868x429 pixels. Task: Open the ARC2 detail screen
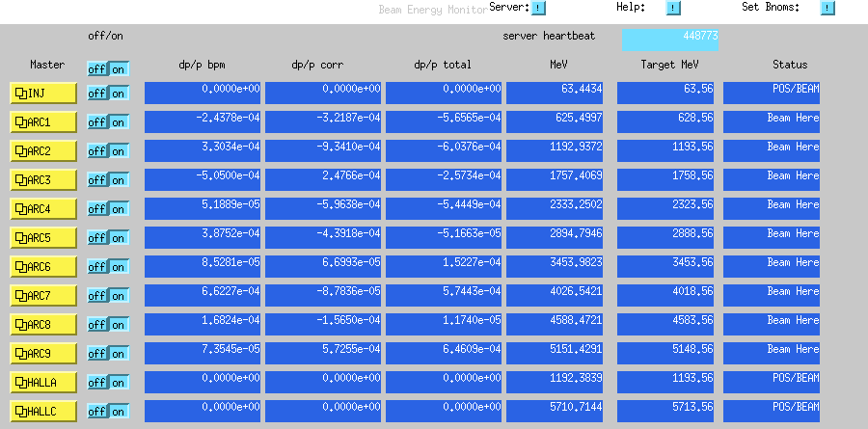43,150
